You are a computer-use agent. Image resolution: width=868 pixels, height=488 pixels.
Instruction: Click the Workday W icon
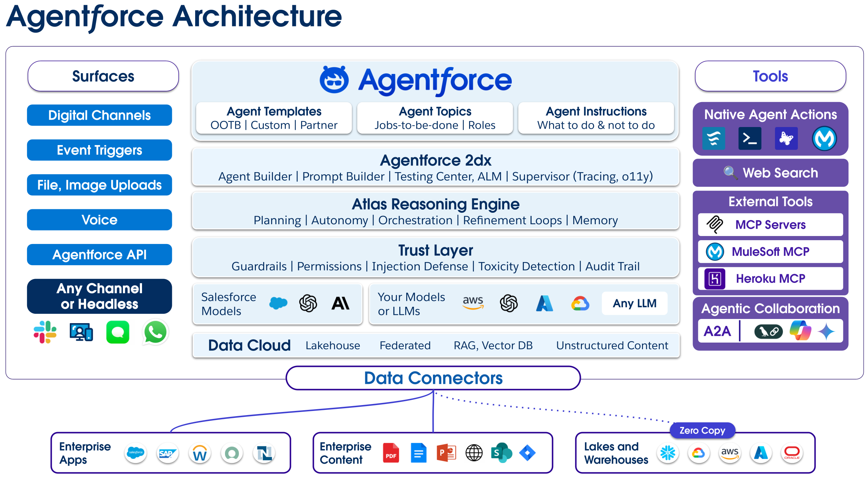click(200, 453)
